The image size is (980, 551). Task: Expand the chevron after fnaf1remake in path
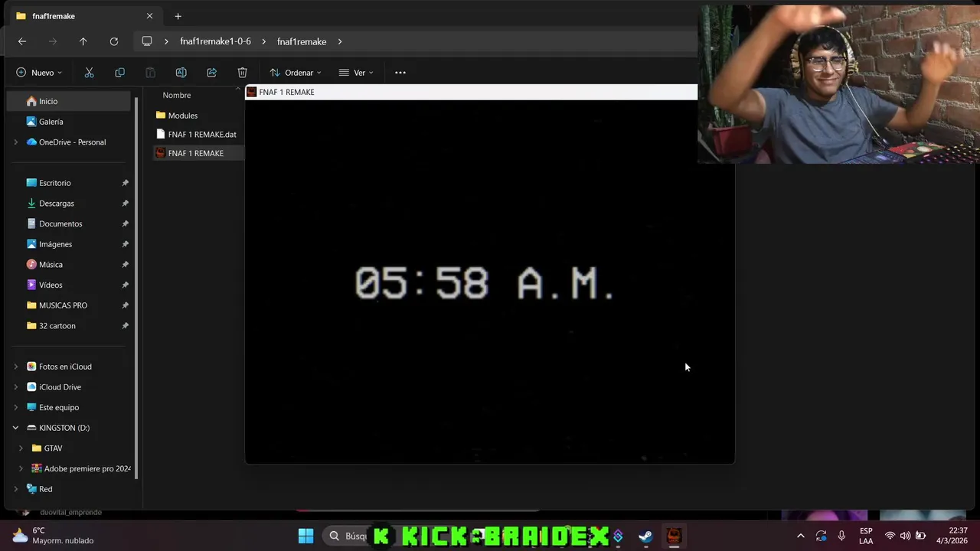tap(340, 41)
